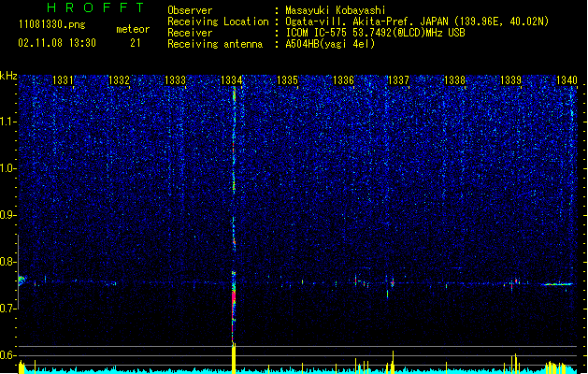Click the 1335 time marker
Viewport: 588px width, 374px height.
[x=287, y=79]
